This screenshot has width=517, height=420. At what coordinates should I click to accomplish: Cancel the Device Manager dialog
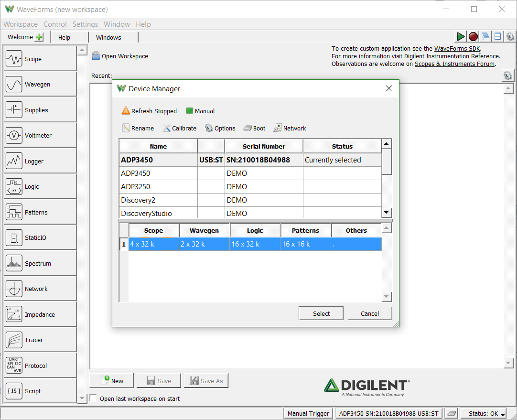pos(370,313)
